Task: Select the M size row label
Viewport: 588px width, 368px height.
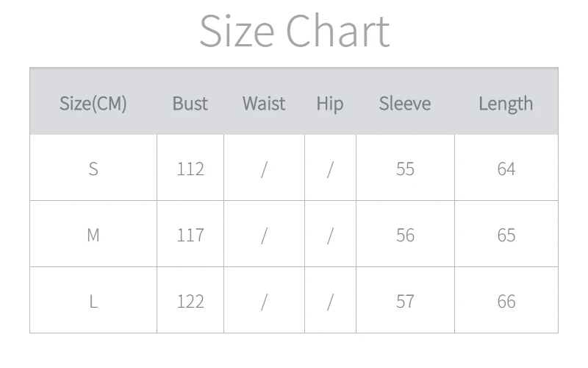Action: tap(93, 235)
